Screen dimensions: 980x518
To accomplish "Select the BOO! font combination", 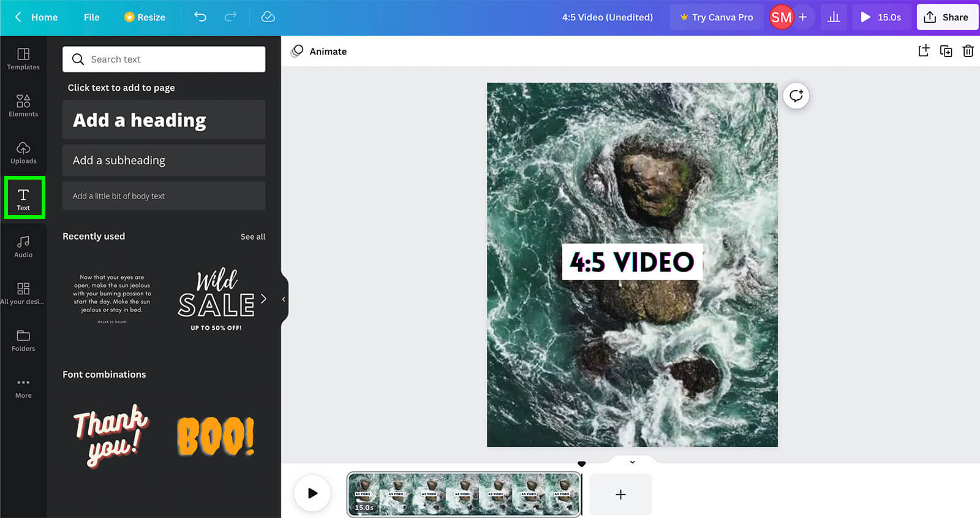I will (216, 436).
